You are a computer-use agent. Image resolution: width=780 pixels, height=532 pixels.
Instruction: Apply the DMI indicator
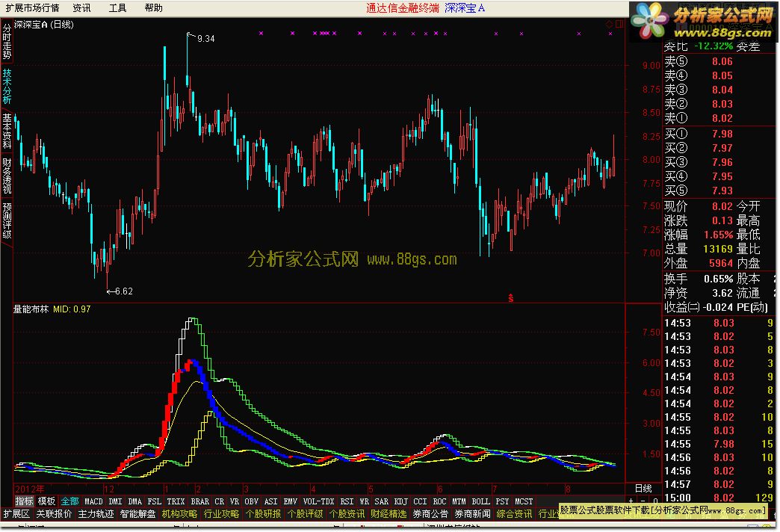pyautogui.click(x=115, y=501)
